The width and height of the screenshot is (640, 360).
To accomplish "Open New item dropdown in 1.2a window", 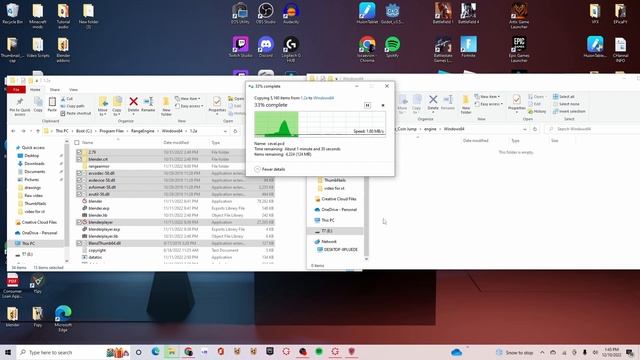I will tap(187, 99).
